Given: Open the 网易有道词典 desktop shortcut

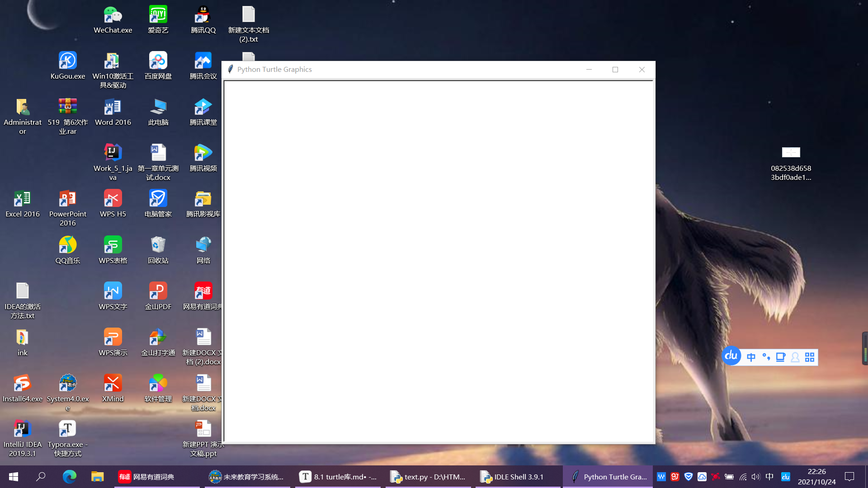Looking at the screenshot, I should [x=203, y=296].
